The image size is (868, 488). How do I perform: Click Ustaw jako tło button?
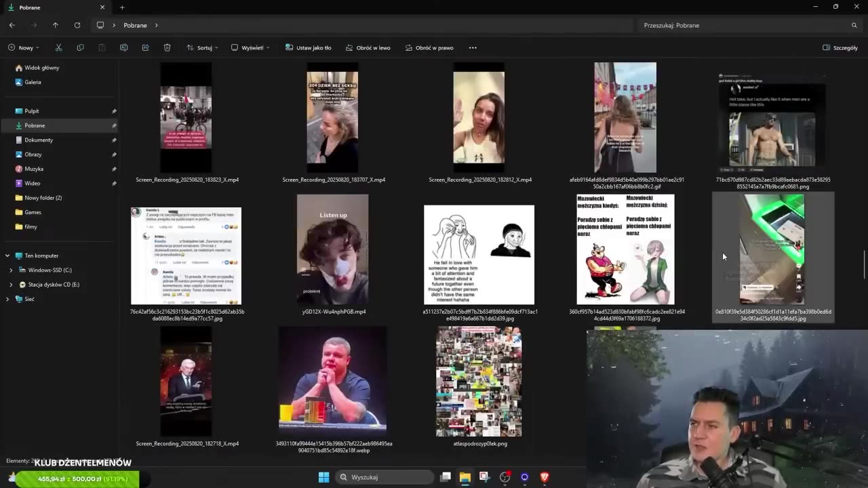pos(309,47)
